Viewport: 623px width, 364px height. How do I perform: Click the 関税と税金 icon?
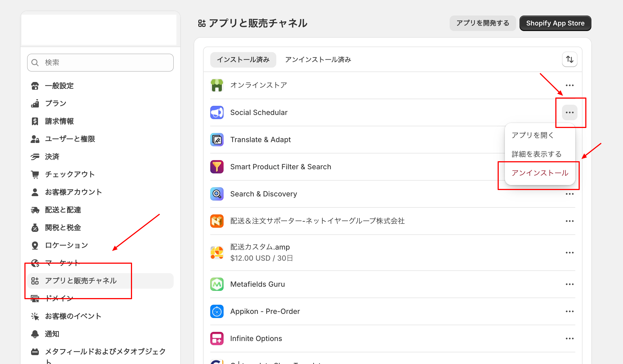(x=35, y=228)
